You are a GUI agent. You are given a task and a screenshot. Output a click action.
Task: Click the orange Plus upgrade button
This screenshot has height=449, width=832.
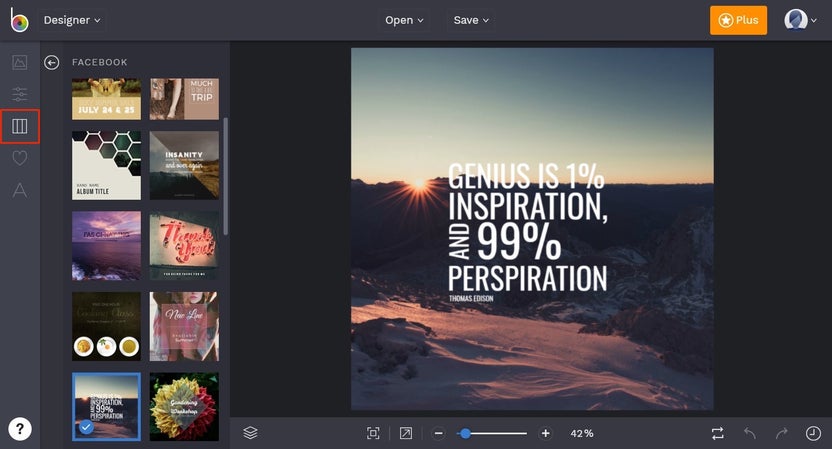[738, 20]
